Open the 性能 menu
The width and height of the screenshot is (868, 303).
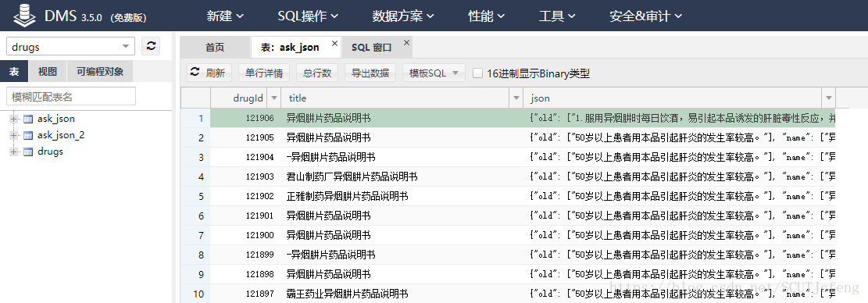(487, 16)
